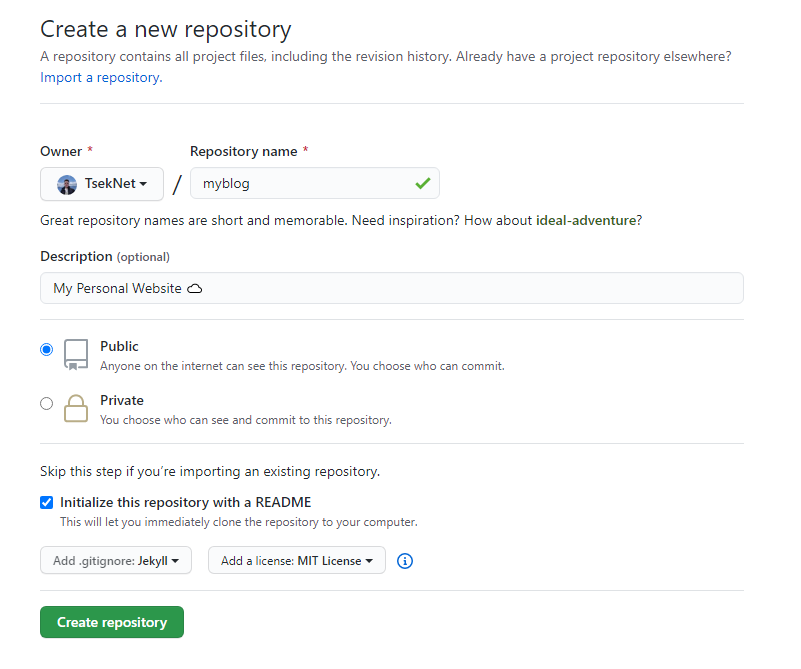This screenshot has height=669, width=801.
Task: Click the TsekNet owner avatar icon
Action: pos(67,184)
